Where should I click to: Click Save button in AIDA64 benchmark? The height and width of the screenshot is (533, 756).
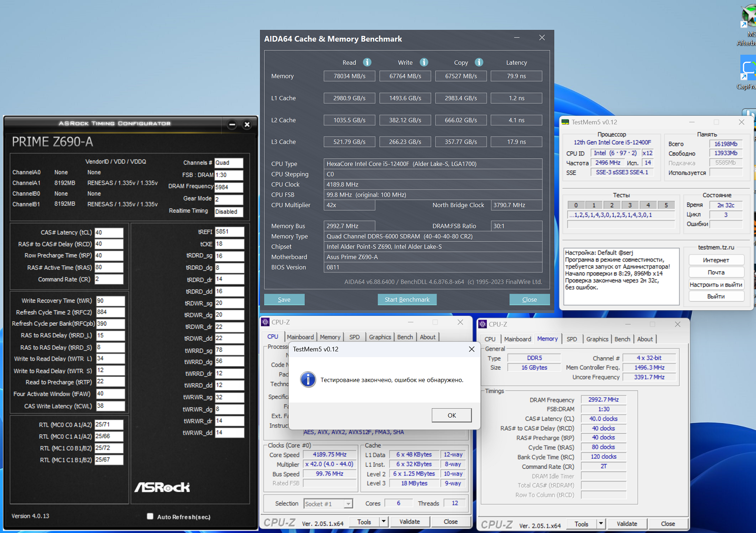coord(284,299)
